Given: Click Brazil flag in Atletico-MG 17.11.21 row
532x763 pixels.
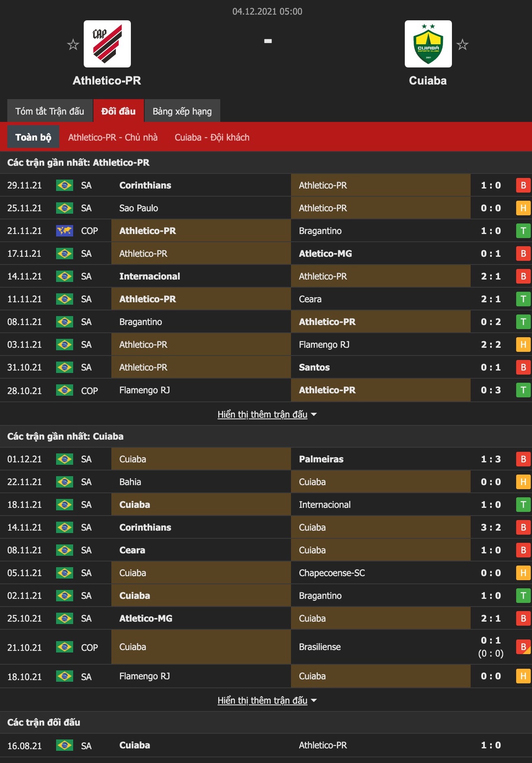Looking at the screenshot, I should (x=65, y=254).
